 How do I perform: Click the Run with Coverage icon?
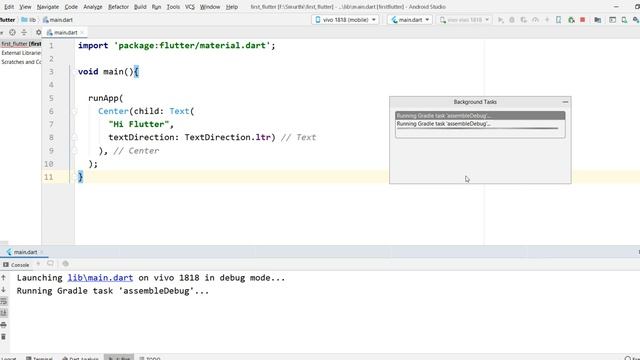(x=524, y=20)
